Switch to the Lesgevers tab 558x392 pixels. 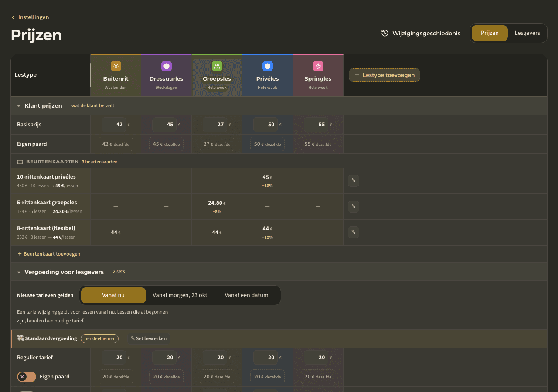pos(527,33)
